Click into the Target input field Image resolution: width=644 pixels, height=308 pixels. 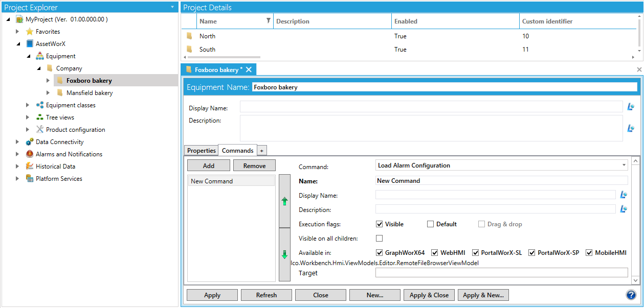point(501,273)
